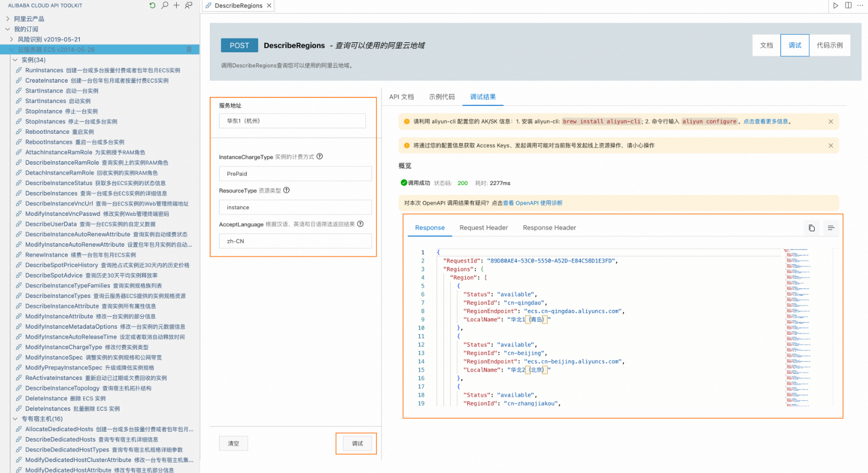Click the API link icon beside DeleteInstance
This screenshot has height=473, width=868.
(19, 399)
